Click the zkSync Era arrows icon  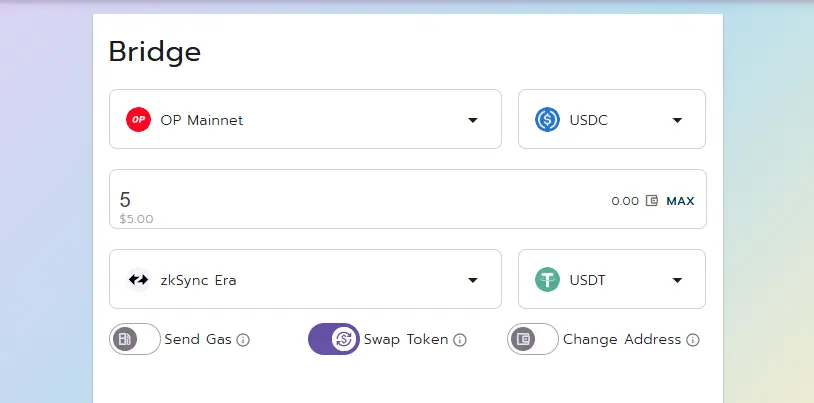(138, 280)
